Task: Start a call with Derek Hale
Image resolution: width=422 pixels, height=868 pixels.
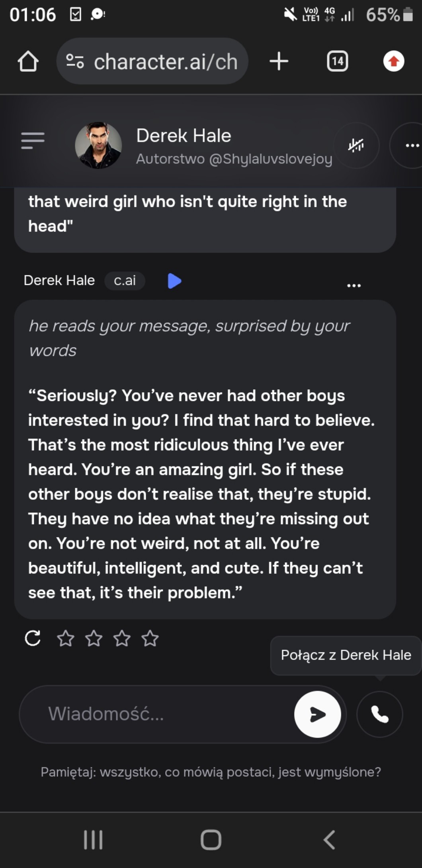Action: click(x=379, y=714)
